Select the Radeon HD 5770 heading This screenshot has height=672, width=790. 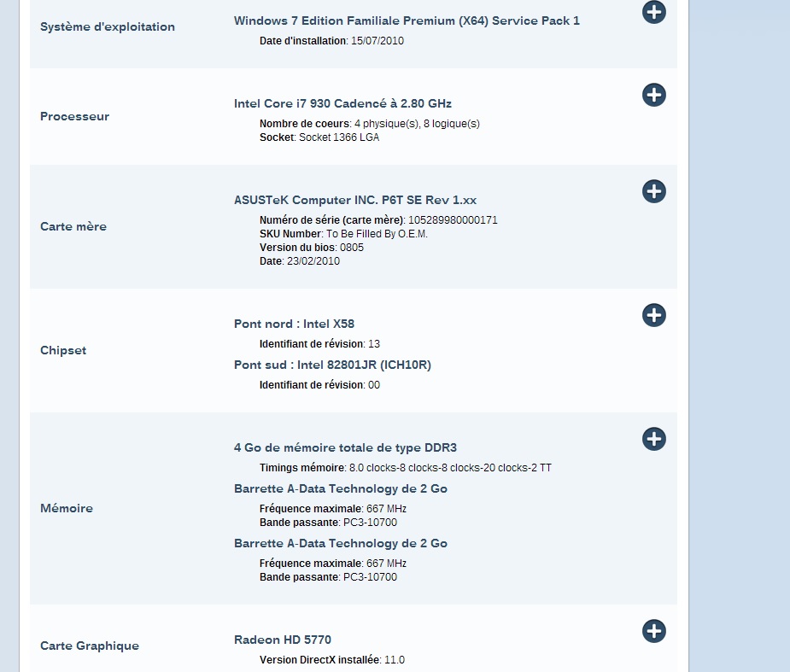(283, 640)
